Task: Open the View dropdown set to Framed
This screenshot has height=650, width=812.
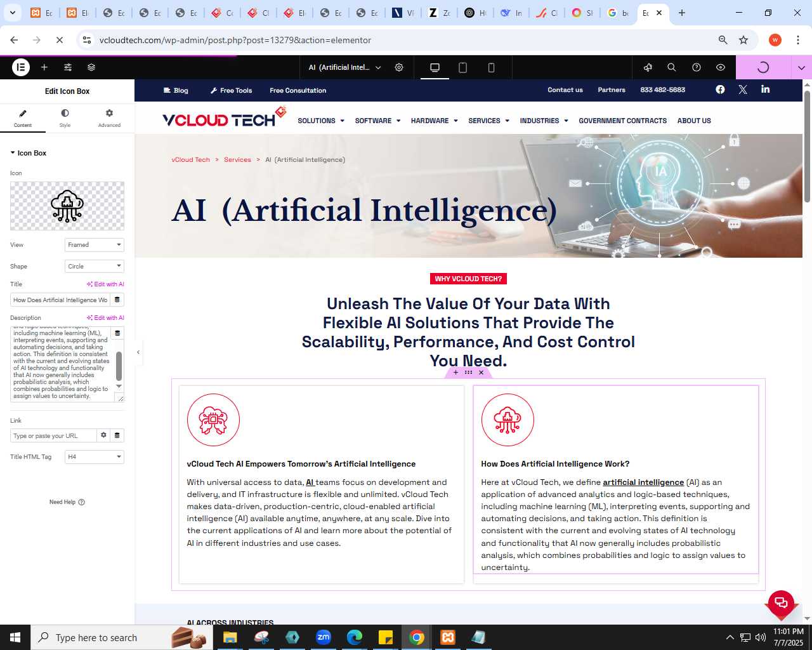Action: point(95,245)
